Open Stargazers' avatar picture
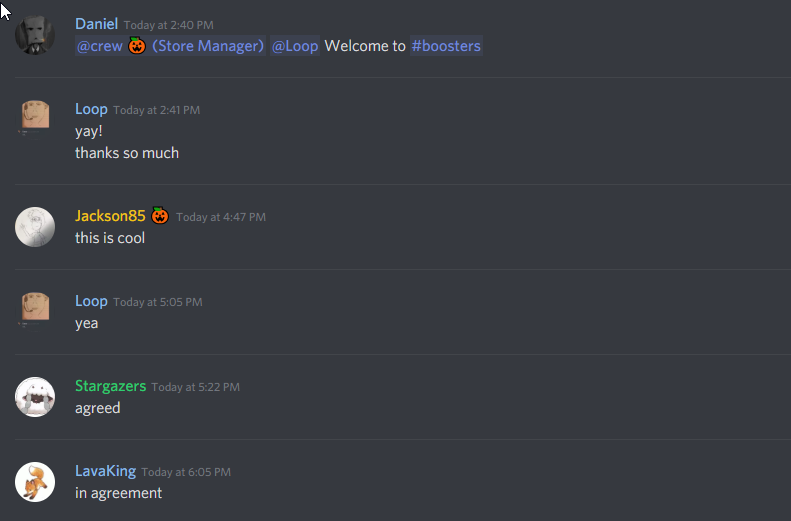 (x=35, y=397)
